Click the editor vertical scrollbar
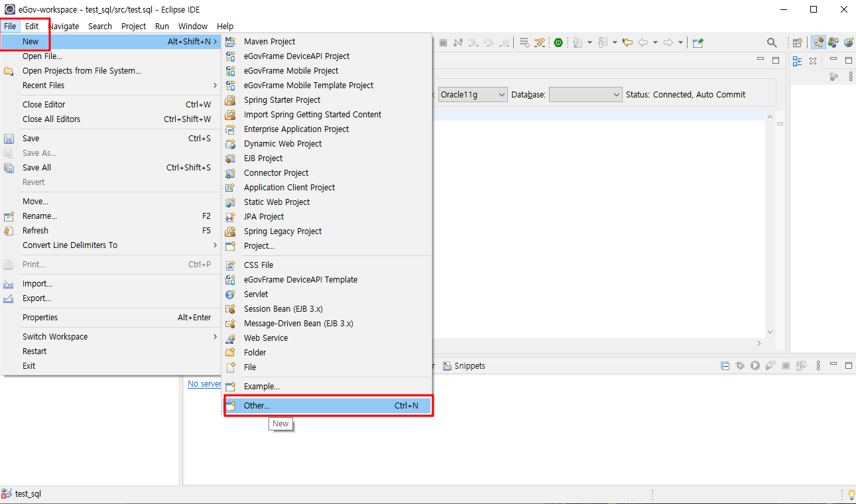Image resolution: width=856 pixels, height=504 pixels. coord(770,224)
